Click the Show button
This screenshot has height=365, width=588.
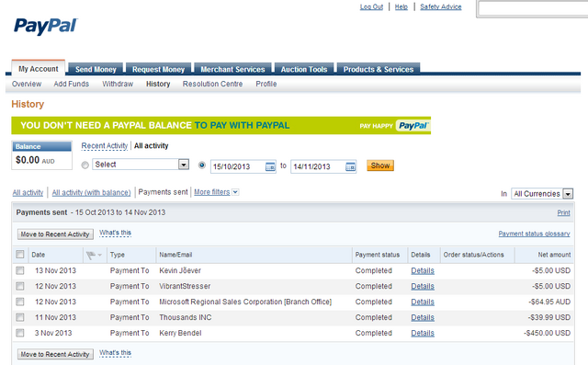(x=380, y=165)
